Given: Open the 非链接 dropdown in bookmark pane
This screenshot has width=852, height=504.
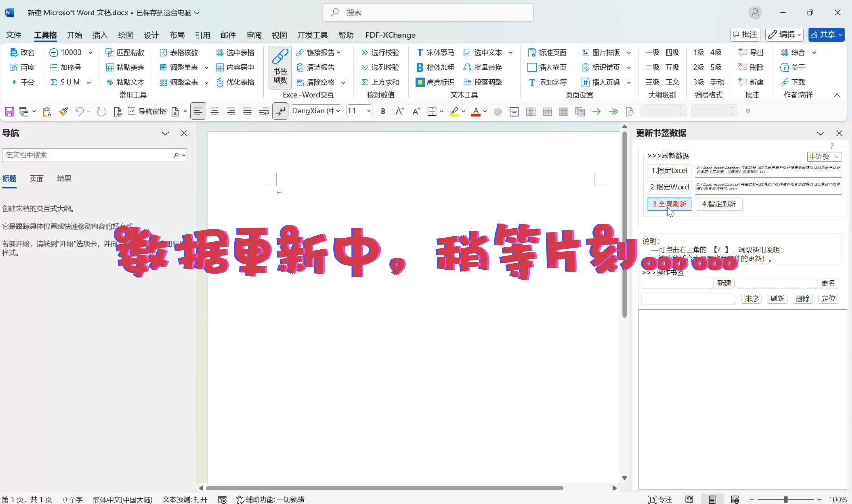Looking at the screenshot, I should point(824,156).
